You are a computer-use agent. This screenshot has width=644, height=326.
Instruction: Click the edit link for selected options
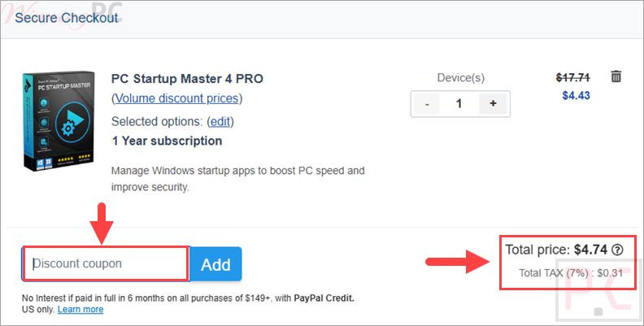tap(220, 121)
